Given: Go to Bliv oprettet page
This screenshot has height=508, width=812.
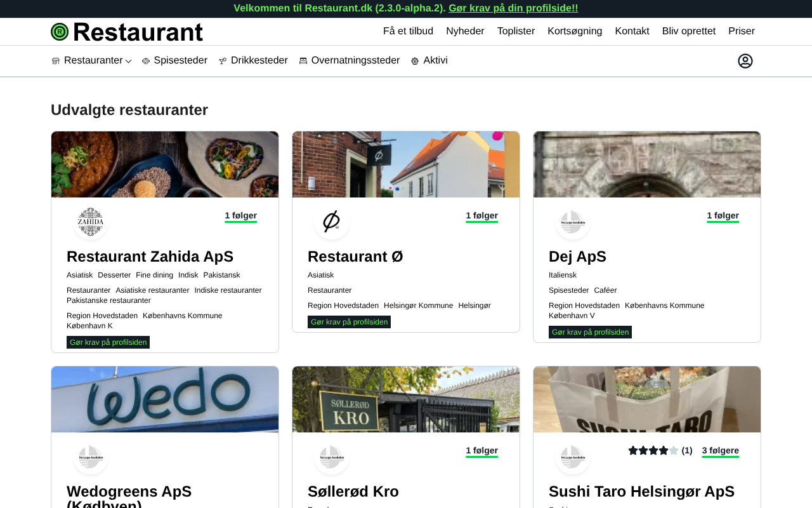Looking at the screenshot, I should coord(689,31).
